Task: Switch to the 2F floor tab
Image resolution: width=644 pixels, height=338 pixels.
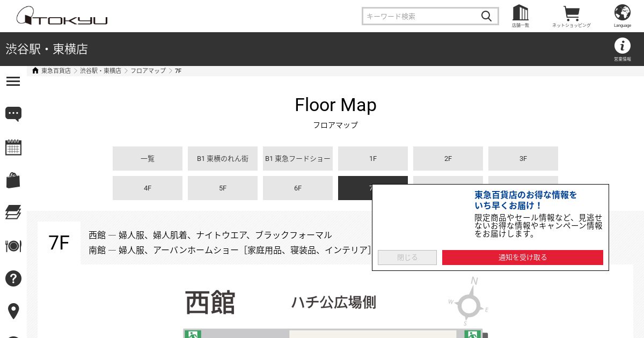Action: click(448, 158)
